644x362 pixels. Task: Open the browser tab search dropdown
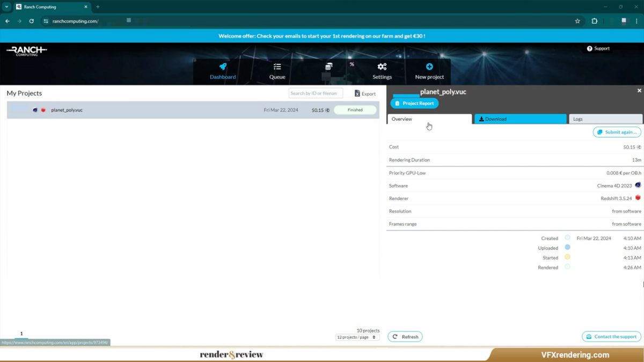click(7, 7)
